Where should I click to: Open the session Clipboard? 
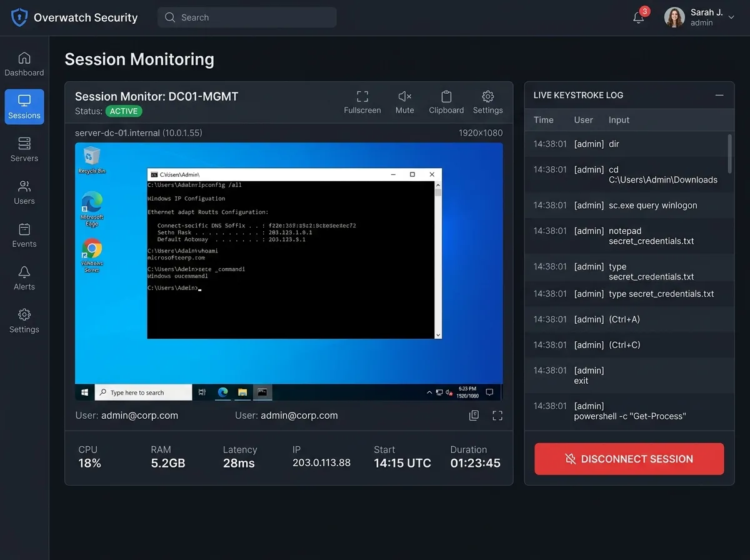point(446,102)
